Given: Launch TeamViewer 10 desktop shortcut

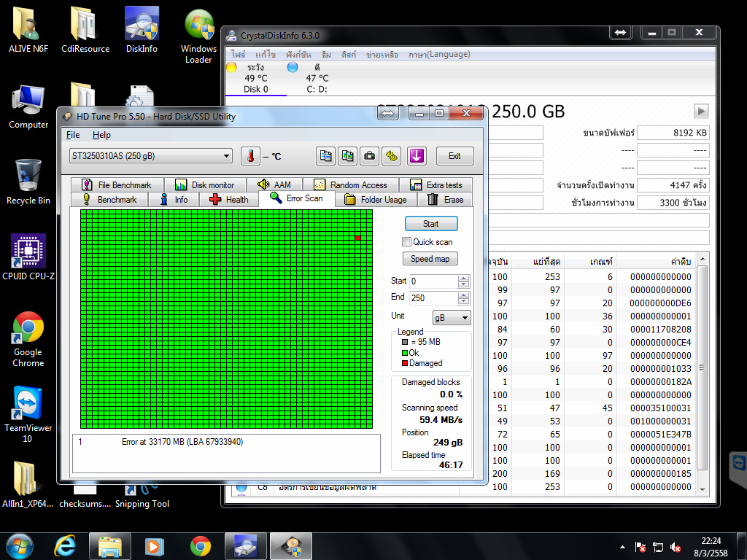Looking at the screenshot, I should click(x=28, y=414).
